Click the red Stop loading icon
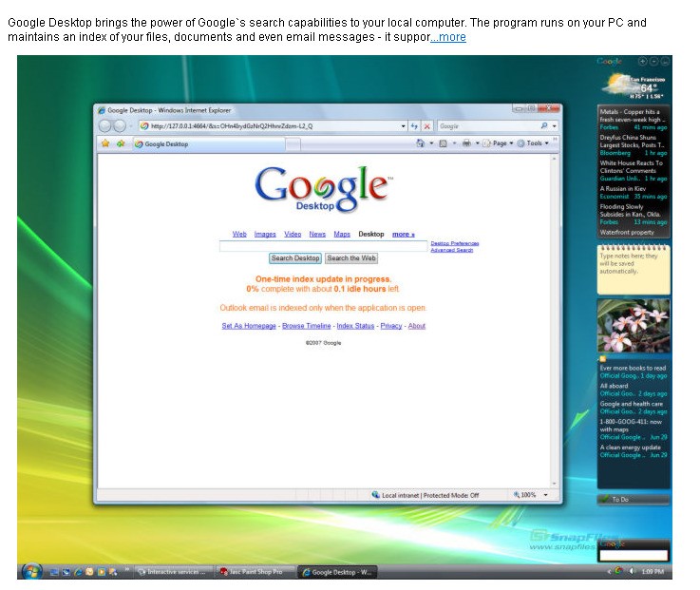Screen dimensions: 700x590 (427, 126)
